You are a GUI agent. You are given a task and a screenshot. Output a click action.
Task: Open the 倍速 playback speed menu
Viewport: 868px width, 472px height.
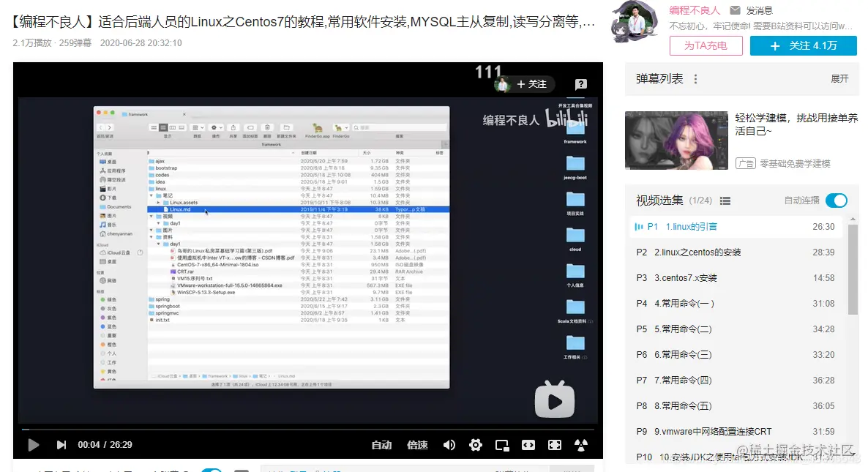417,445
